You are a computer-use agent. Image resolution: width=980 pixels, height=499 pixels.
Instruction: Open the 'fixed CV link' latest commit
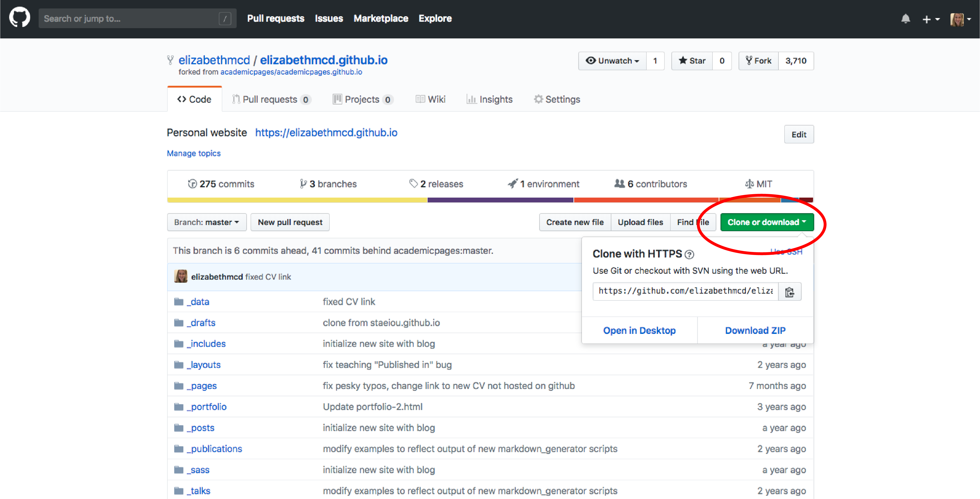pos(268,277)
